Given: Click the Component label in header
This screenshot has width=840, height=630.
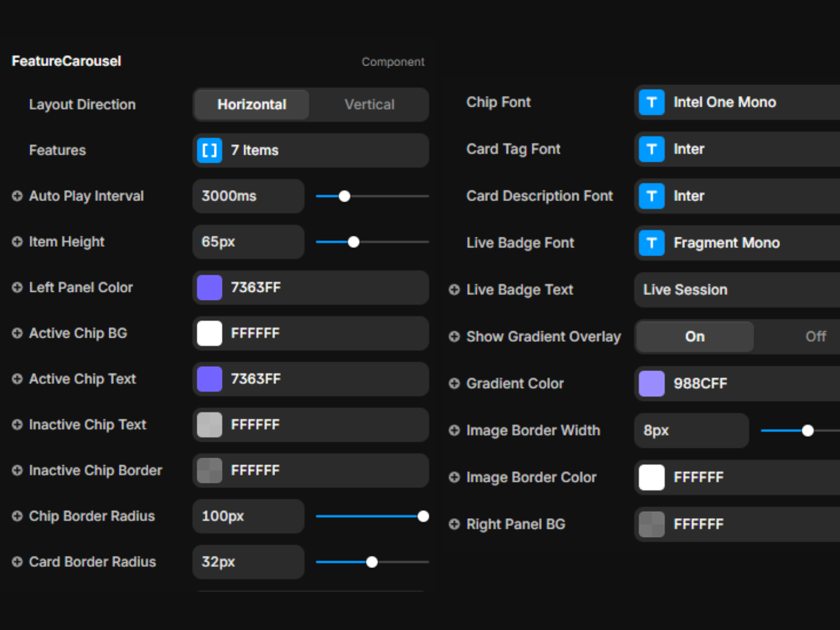Looking at the screenshot, I should click(393, 62).
